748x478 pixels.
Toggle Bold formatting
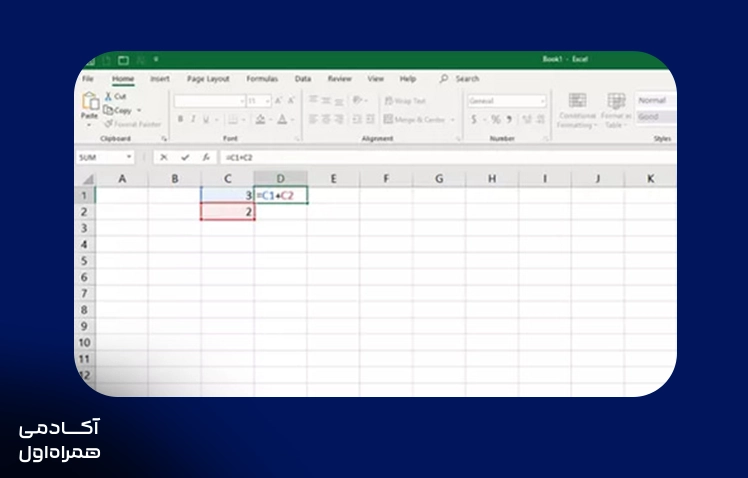coord(180,119)
